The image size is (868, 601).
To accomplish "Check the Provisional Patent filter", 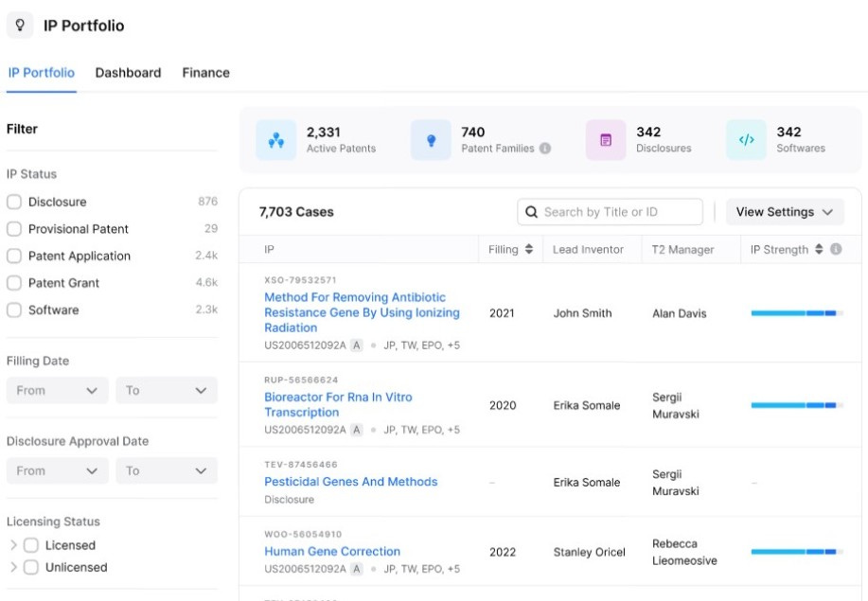I will (14, 228).
